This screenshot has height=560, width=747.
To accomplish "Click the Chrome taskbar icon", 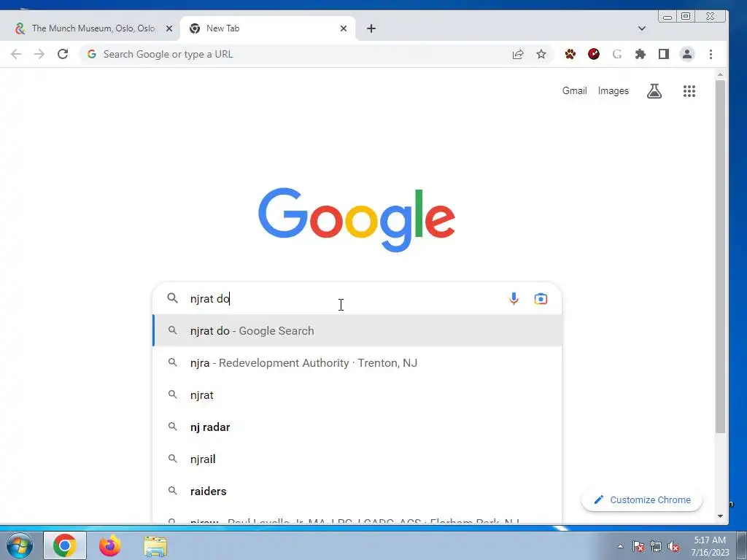I will [x=65, y=545].
